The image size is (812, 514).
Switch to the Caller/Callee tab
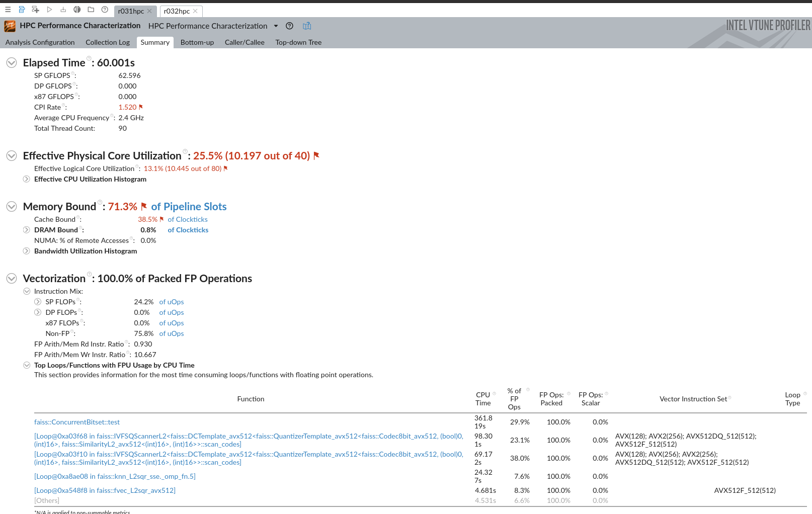pyautogui.click(x=245, y=42)
